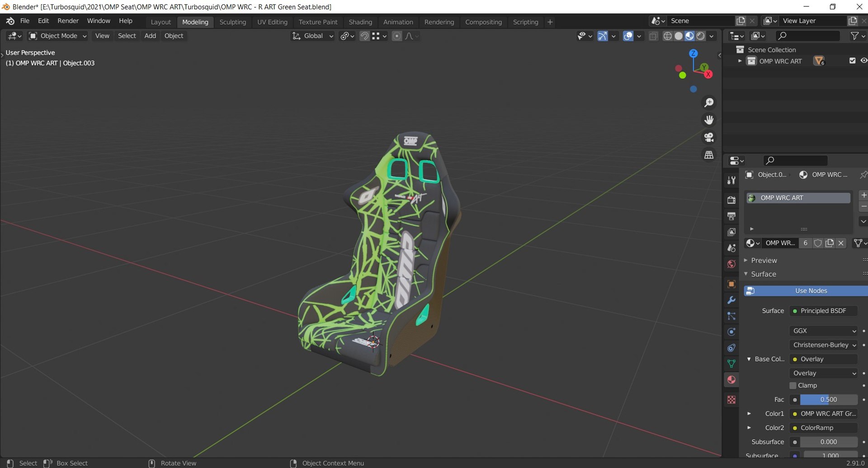Open the GGX distribution dropdown
The height and width of the screenshot is (468, 868).
(x=823, y=331)
